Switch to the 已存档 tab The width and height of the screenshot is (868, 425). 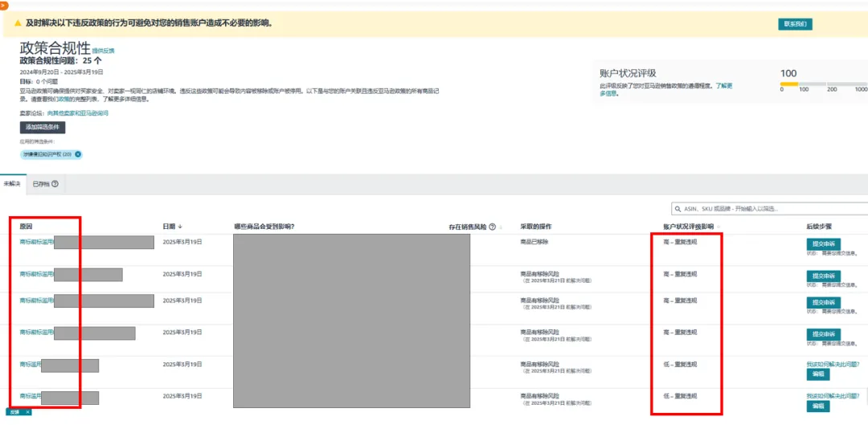[40, 184]
